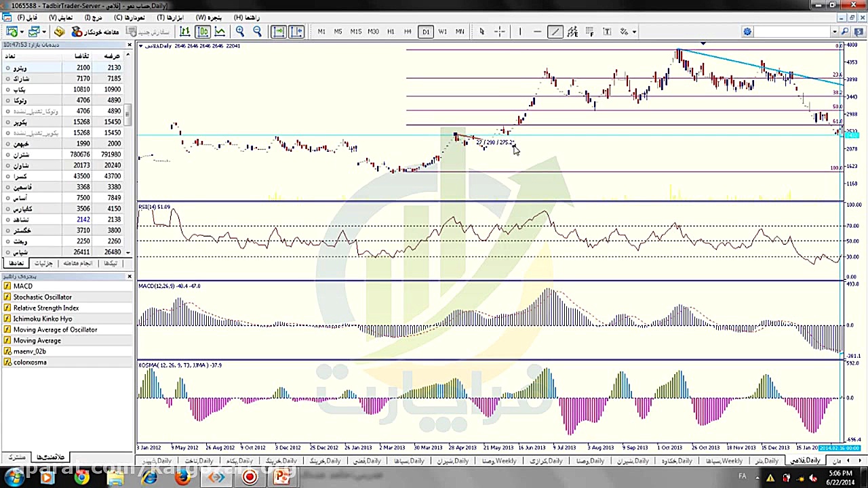Select the H4 timeframe
The image size is (868, 488).
coord(408,31)
